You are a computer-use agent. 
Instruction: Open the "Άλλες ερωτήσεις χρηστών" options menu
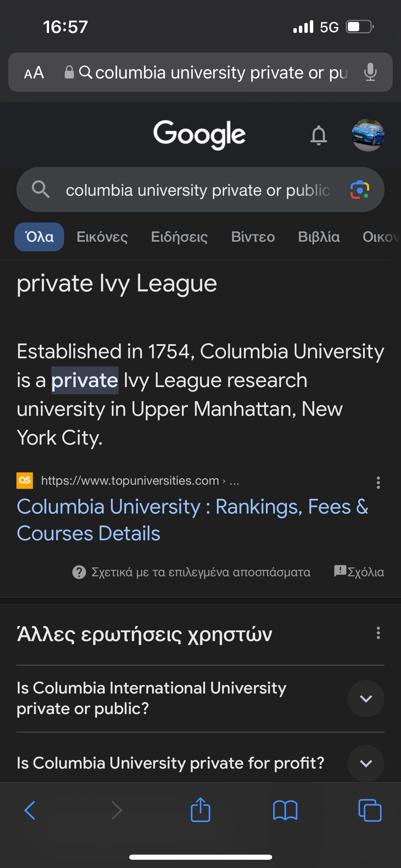point(378,633)
